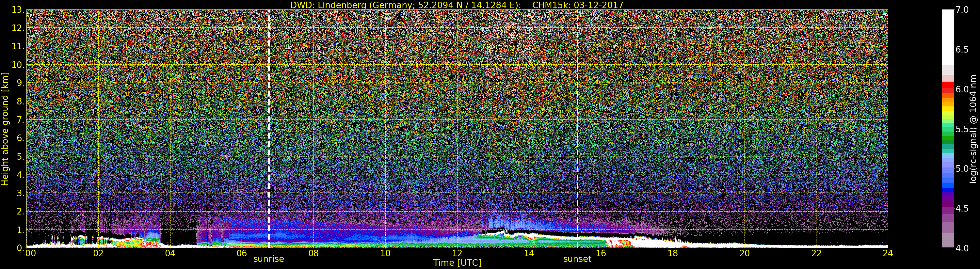The height and width of the screenshot is (269, 980).
Task: Click the "22" time axis tick label
Action: click(816, 253)
